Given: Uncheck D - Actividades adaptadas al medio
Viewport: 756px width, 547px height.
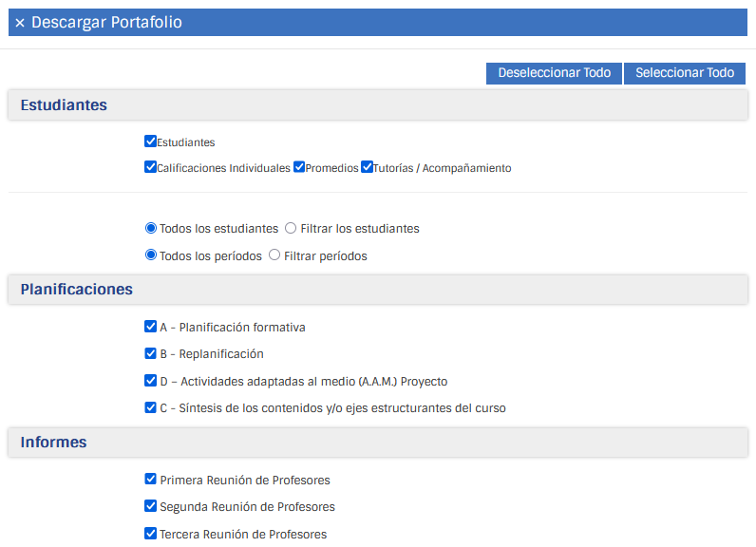Looking at the screenshot, I should (x=150, y=381).
